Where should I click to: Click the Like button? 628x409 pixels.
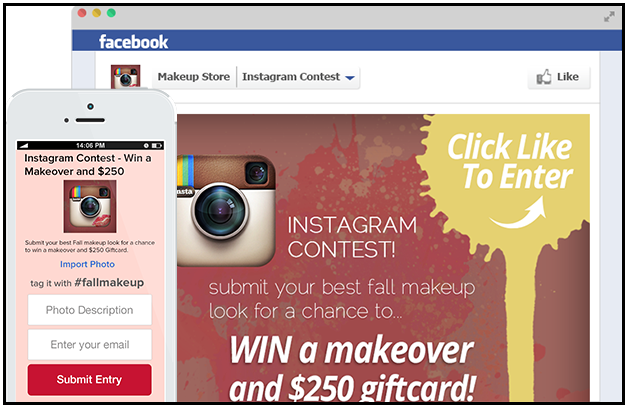coord(559,77)
